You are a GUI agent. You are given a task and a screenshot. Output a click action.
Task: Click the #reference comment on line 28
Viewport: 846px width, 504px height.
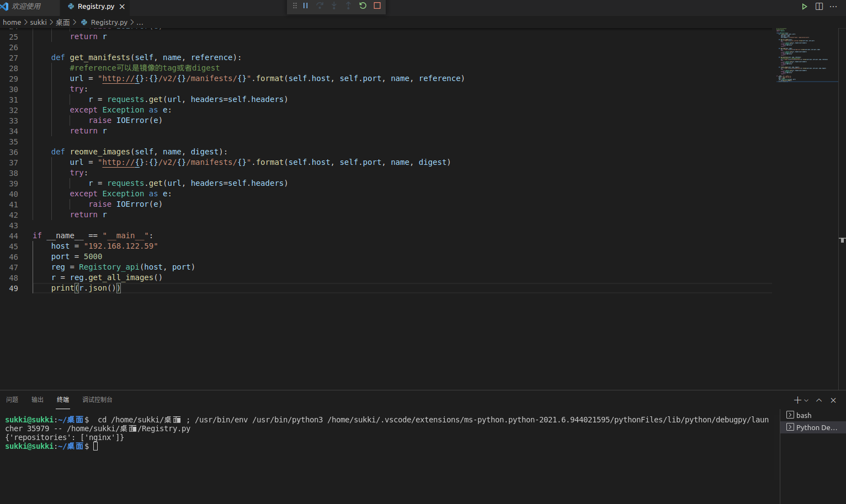pyautogui.click(x=145, y=68)
